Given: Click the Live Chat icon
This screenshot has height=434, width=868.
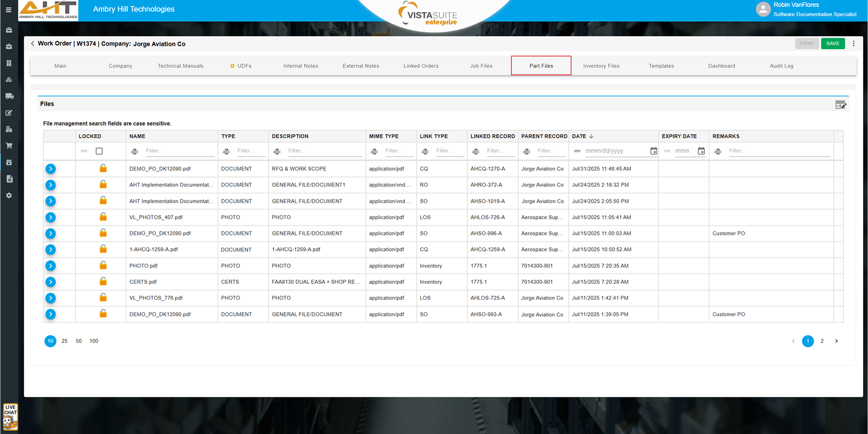Looking at the screenshot, I should [10, 417].
